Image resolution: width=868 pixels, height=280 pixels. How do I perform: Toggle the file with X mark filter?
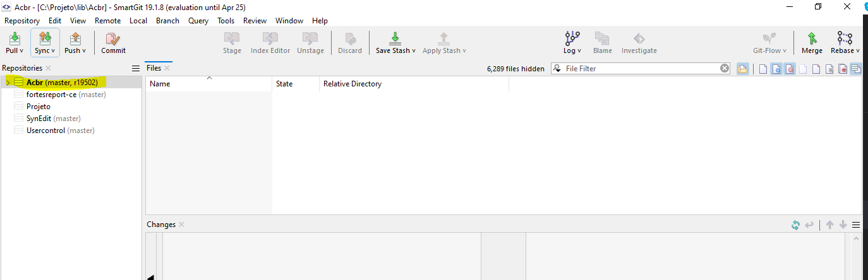[829, 69]
